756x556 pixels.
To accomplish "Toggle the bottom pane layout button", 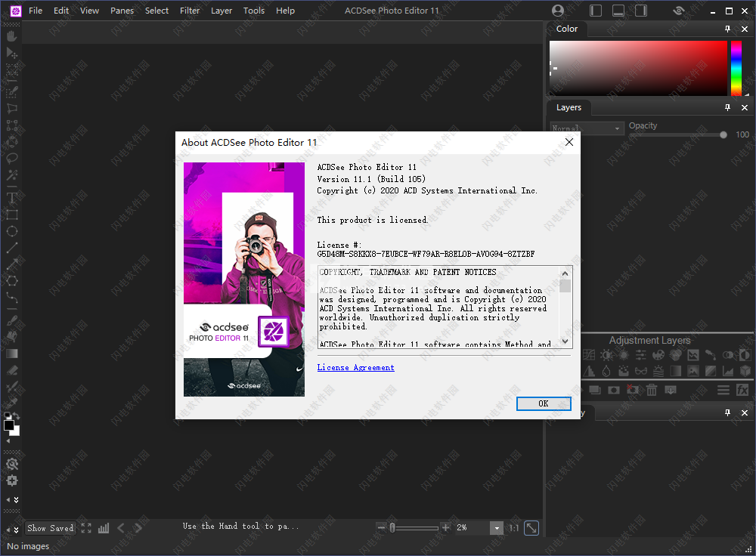I will (x=618, y=11).
